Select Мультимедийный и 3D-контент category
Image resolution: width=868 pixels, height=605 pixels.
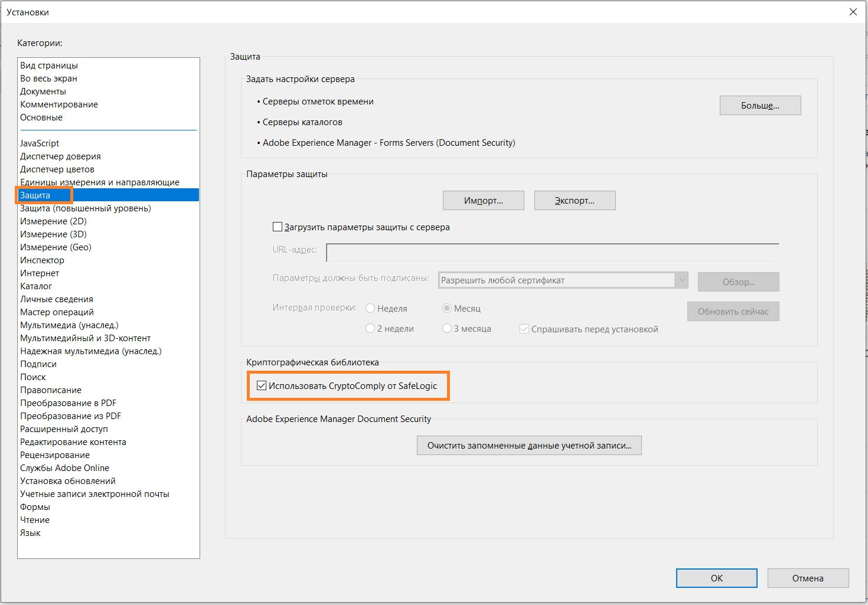pyautogui.click(x=109, y=338)
